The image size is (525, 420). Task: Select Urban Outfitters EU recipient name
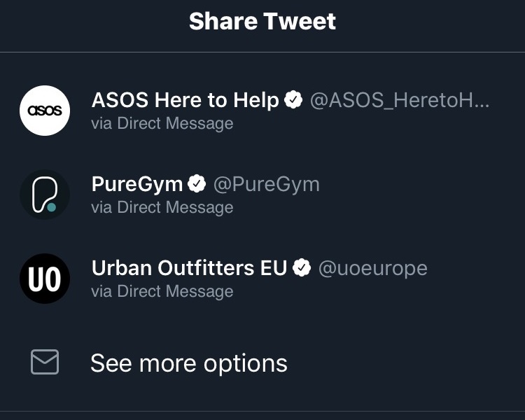(190, 268)
